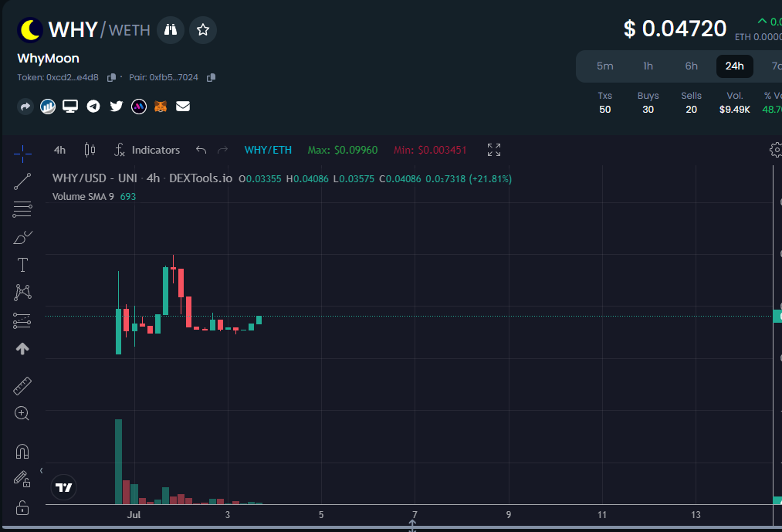Switch chart to WHY/ETH pricing
This screenshot has height=532, width=782.
tap(268, 151)
